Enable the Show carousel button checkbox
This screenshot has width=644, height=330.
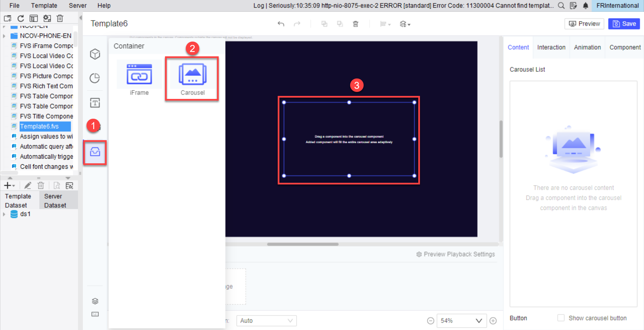point(561,318)
